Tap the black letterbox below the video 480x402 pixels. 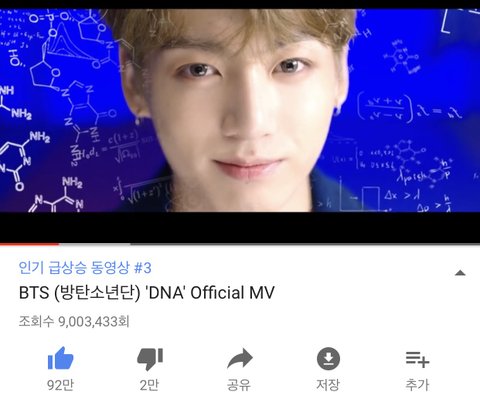tap(240, 227)
